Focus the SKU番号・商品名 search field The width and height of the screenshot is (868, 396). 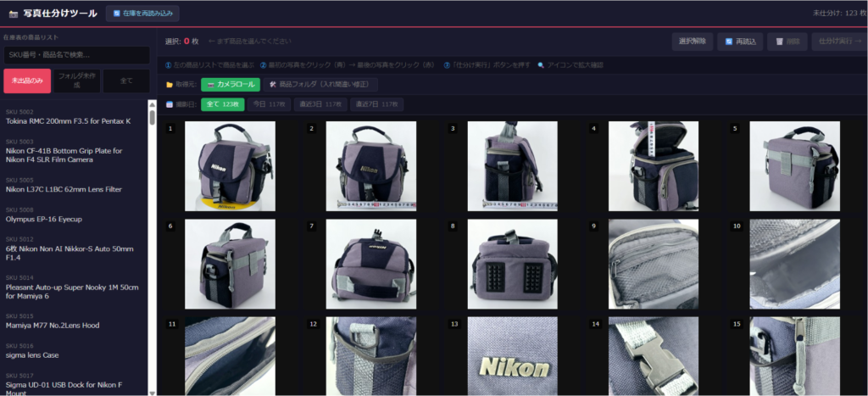coord(76,55)
